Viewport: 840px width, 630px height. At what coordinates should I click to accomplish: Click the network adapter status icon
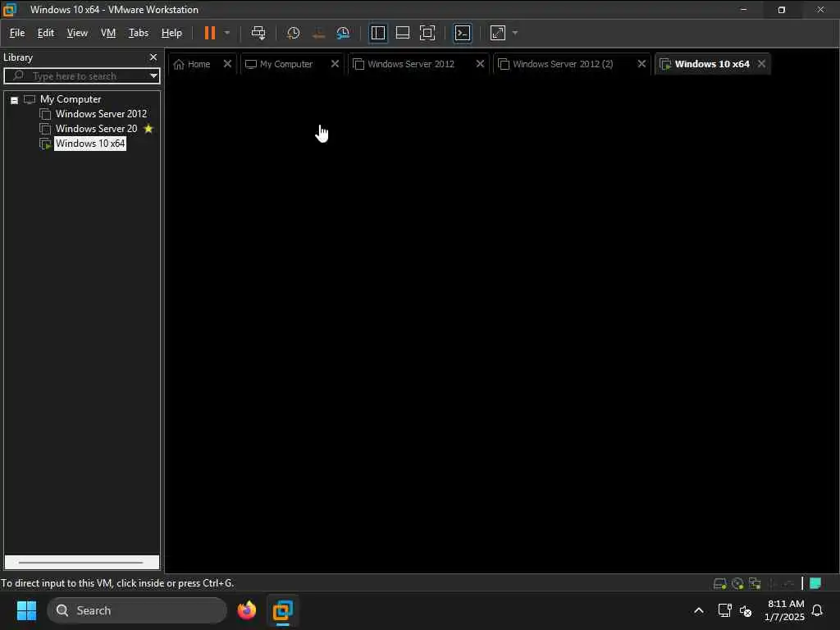point(755,584)
